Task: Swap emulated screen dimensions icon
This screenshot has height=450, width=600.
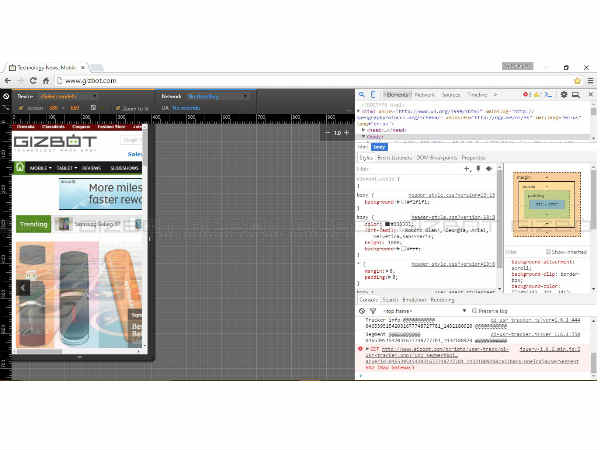Action: click(x=93, y=108)
